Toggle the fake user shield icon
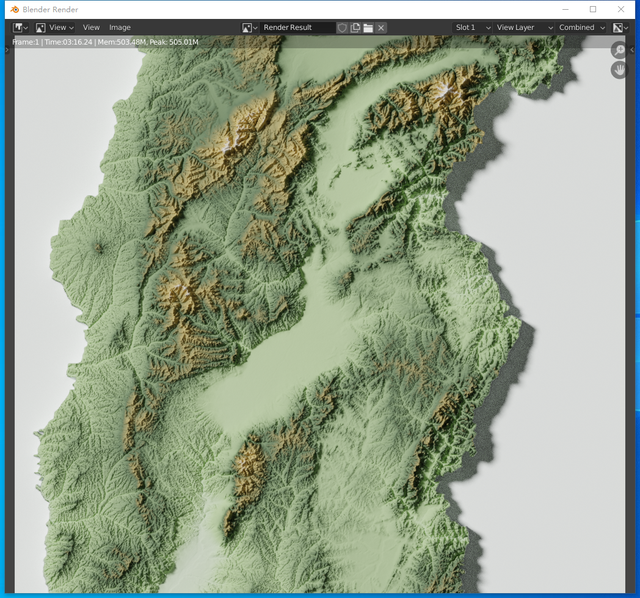This screenshot has height=598, width=640. pos(342,27)
